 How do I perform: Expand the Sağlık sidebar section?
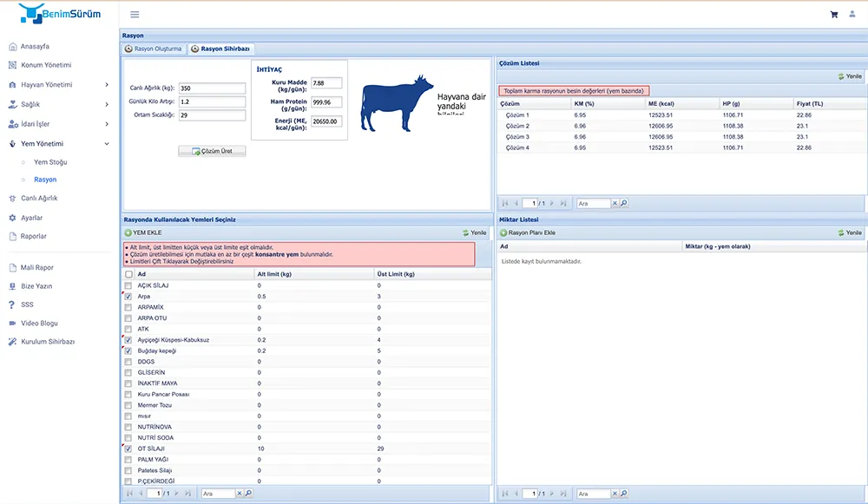[57, 104]
